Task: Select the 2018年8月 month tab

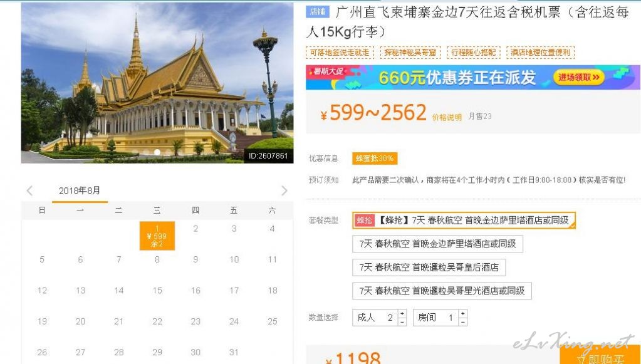Action: (x=80, y=191)
